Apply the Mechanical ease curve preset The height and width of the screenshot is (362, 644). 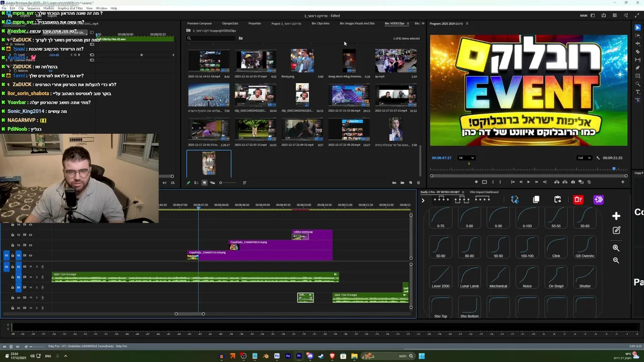(498, 278)
